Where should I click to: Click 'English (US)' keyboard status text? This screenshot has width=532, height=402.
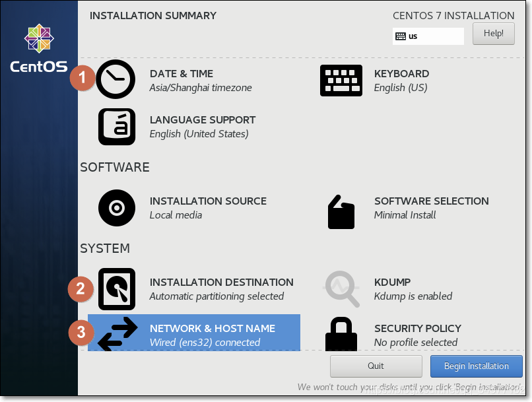click(401, 88)
